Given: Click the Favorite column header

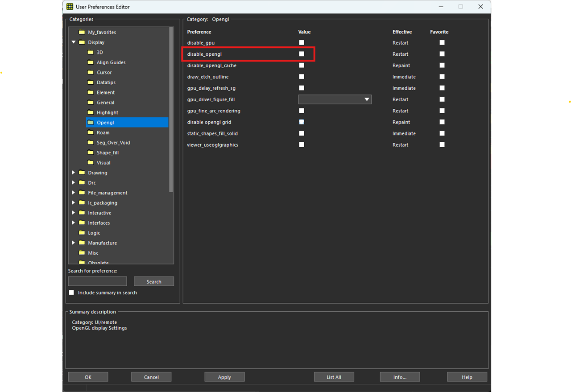Looking at the screenshot, I should pos(439,32).
